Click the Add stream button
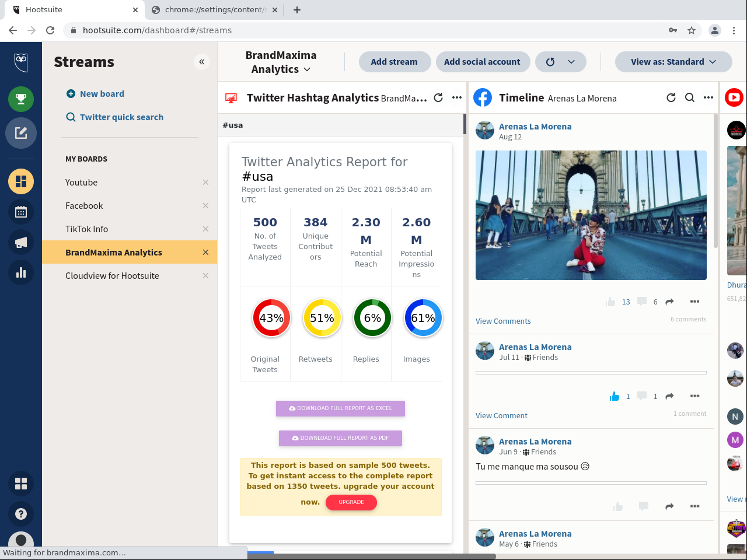747x560 pixels. 394,62
